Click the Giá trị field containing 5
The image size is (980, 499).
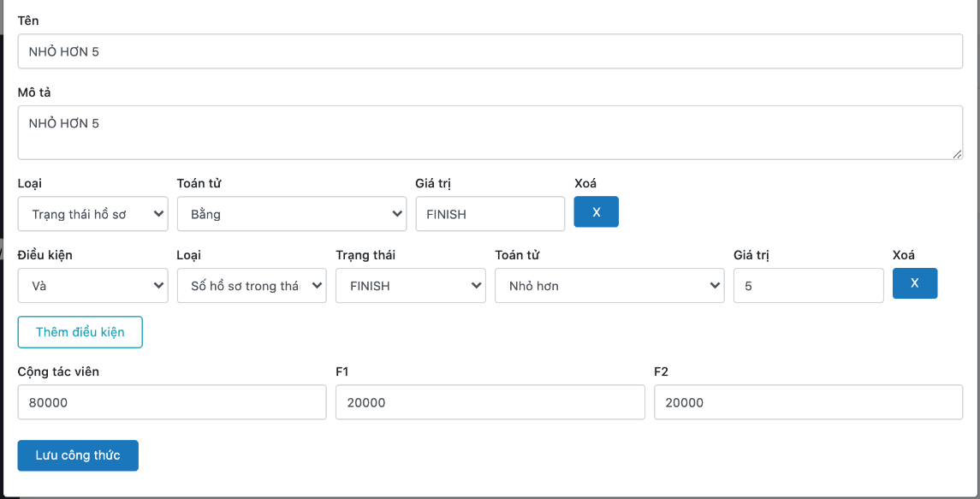point(808,286)
